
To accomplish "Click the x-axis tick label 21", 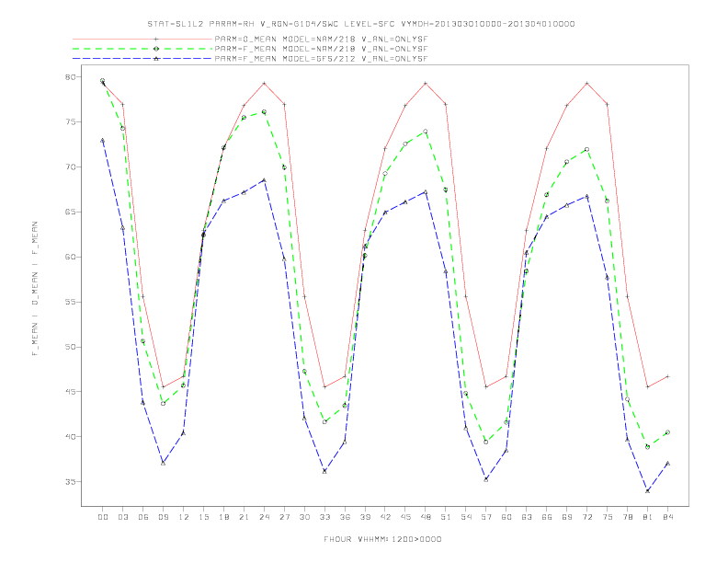I will click(x=244, y=517).
